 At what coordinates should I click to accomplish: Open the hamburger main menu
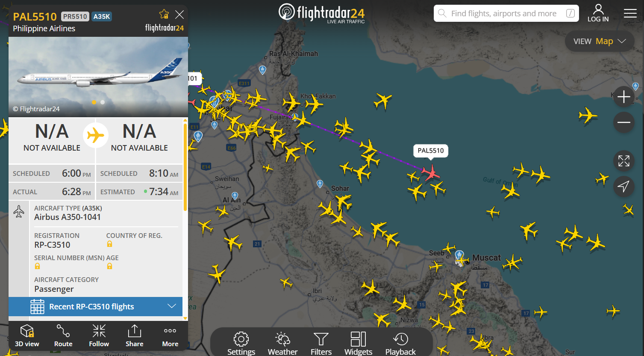(630, 13)
